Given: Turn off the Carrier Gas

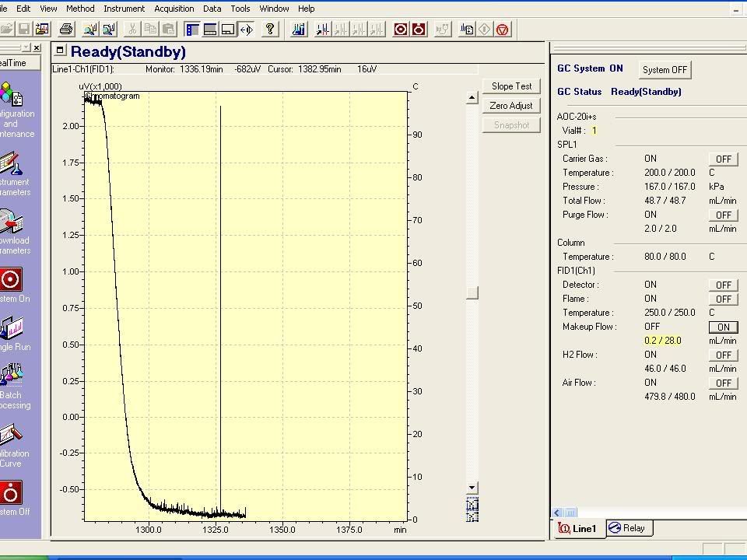Looking at the screenshot, I should [x=723, y=159].
